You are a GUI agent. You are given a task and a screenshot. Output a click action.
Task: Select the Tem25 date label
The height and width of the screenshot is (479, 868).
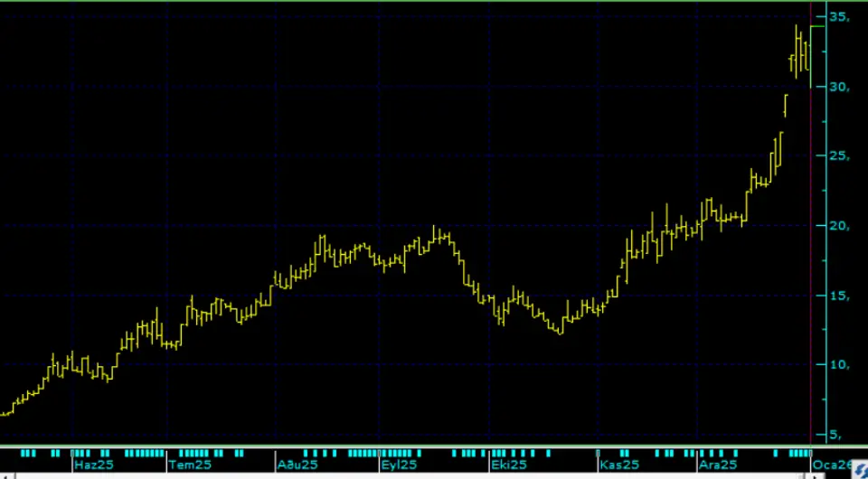(x=190, y=465)
